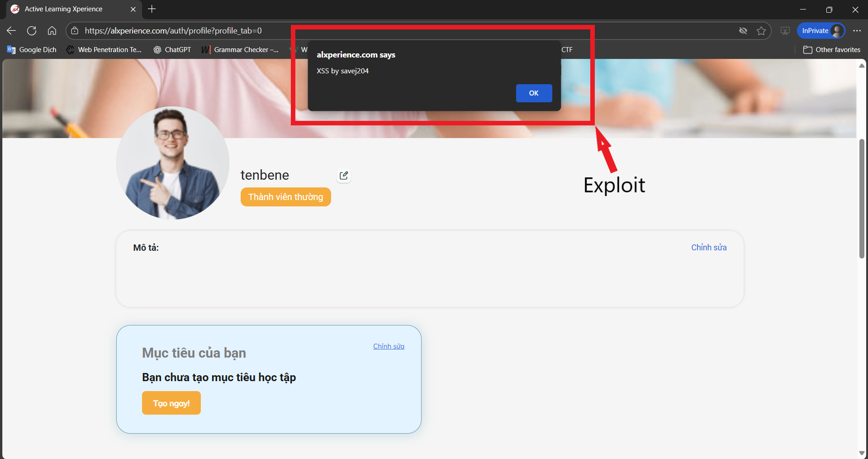The width and height of the screenshot is (868, 459).
Task: Open browser settings and more menu
Action: 857,31
